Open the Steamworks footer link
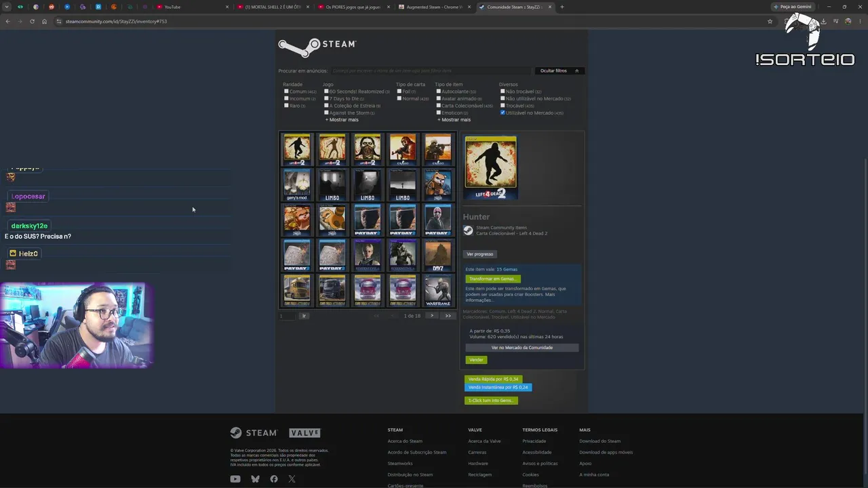Screen dimensions: 868x488 [400, 464]
